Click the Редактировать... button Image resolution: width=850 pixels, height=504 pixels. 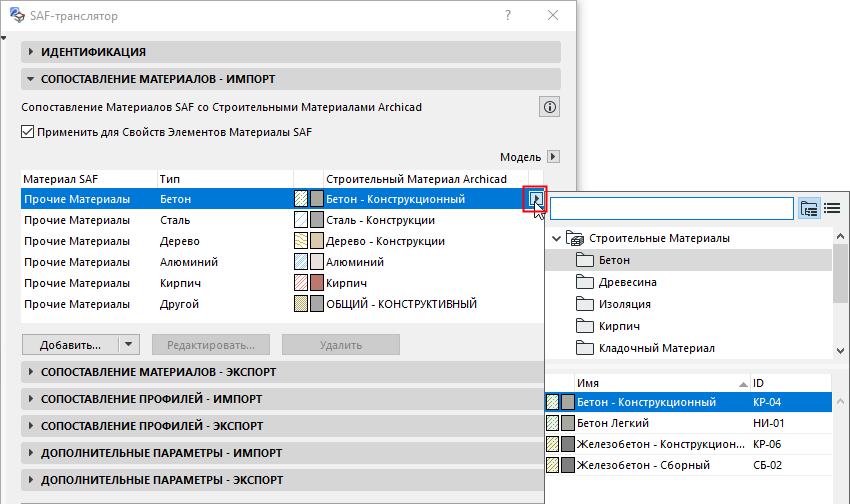tap(211, 345)
